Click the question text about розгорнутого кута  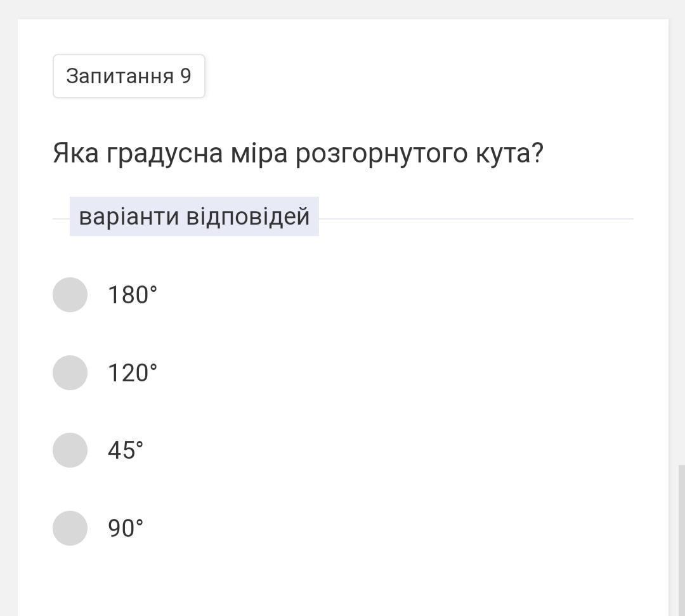tap(298, 154)
